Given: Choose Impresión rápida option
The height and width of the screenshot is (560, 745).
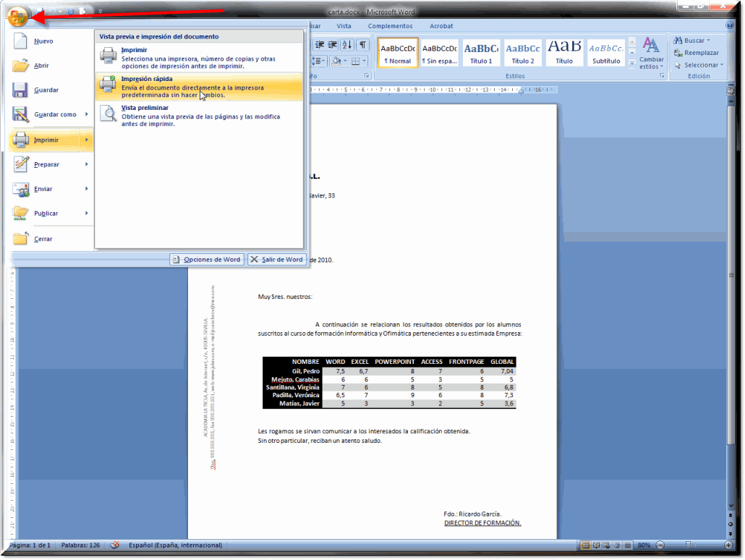Looking at the screenshot, I should (199, 87).
